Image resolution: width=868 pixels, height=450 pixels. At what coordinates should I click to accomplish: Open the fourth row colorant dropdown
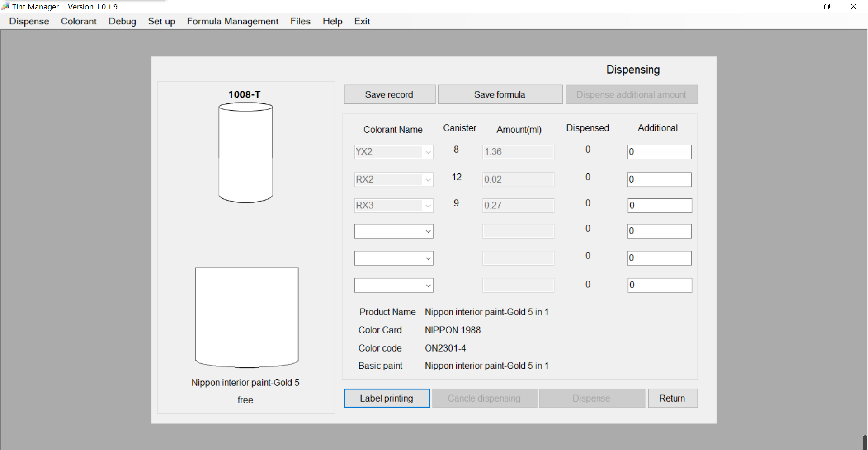(x=428, y=231)
